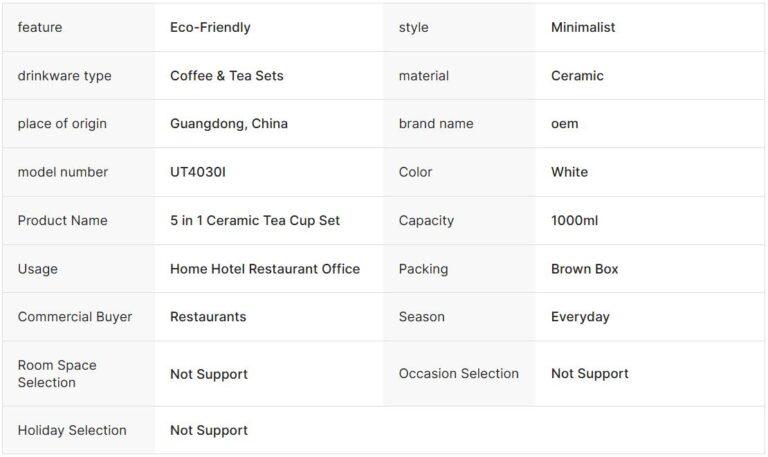Image resolution: width=768 pixels, height=457 pixels.
Task: Select the 'Ceramic' material value
Action: pyautogui.click(x=577, y=76)
